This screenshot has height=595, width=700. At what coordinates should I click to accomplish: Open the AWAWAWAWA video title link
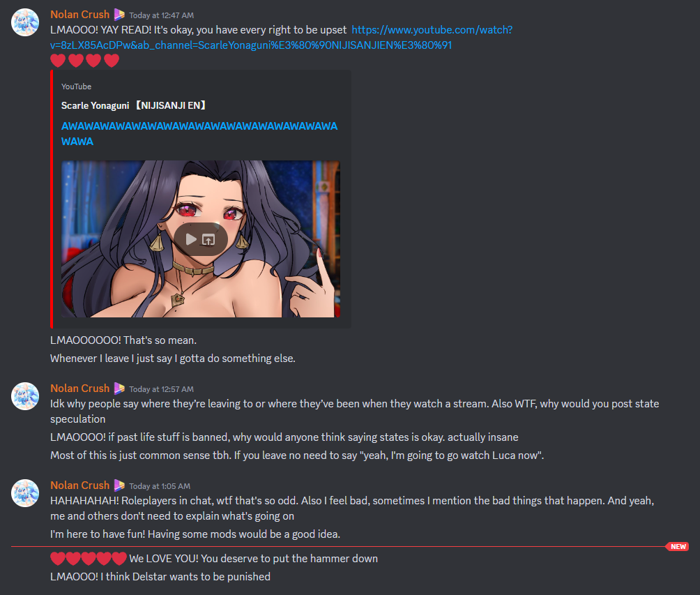pos(199,133)
